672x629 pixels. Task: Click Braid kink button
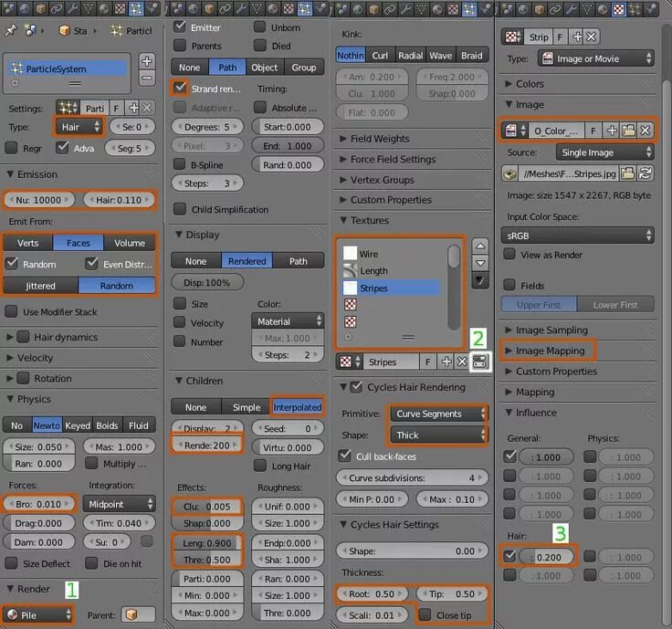tap(471, 56)
